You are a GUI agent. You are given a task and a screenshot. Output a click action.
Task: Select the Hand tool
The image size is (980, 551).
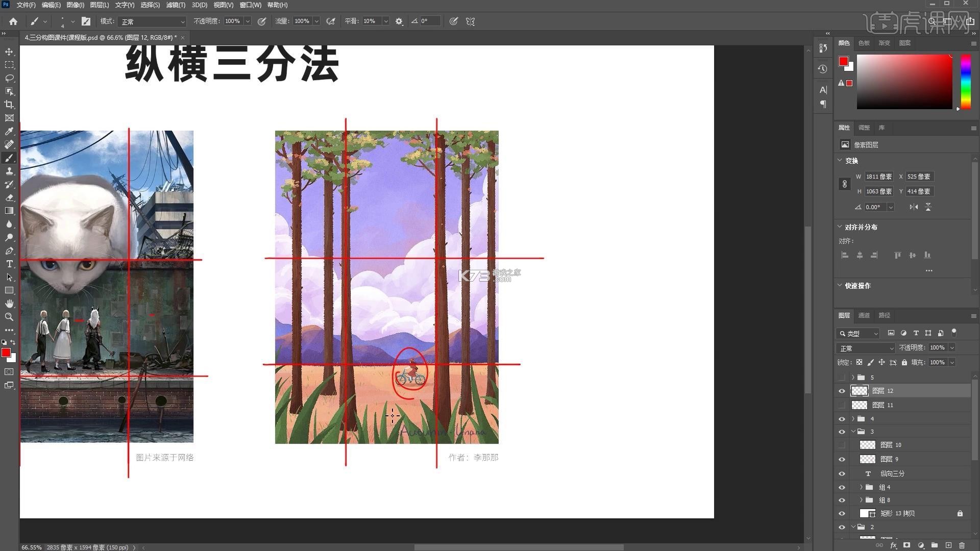(x=9, y=304)
